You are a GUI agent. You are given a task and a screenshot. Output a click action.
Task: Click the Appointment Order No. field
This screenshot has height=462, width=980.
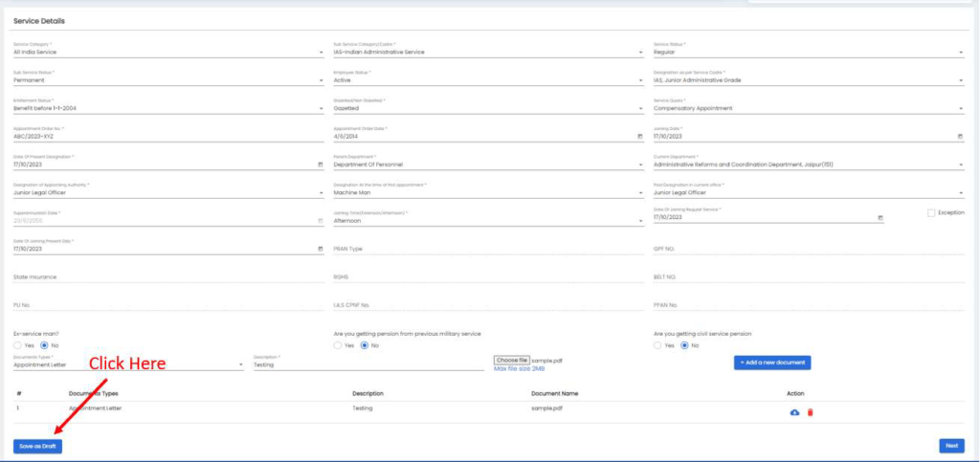(168, 137)
